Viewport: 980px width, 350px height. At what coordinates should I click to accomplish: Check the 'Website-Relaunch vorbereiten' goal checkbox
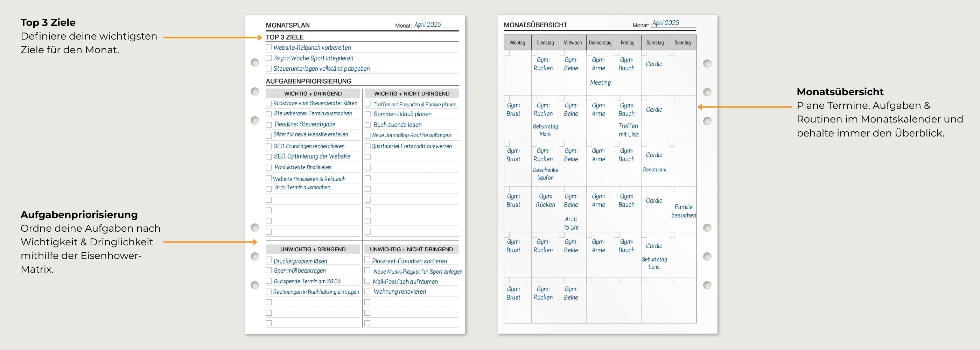click(x=268, y=48)
